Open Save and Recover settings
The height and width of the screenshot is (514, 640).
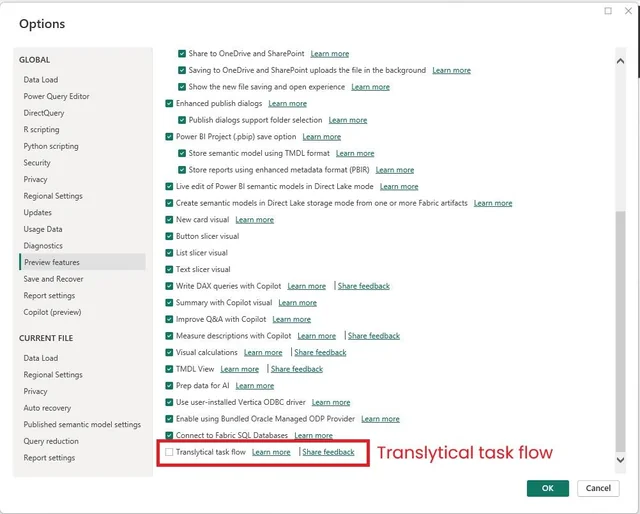[x=53, y=279]
